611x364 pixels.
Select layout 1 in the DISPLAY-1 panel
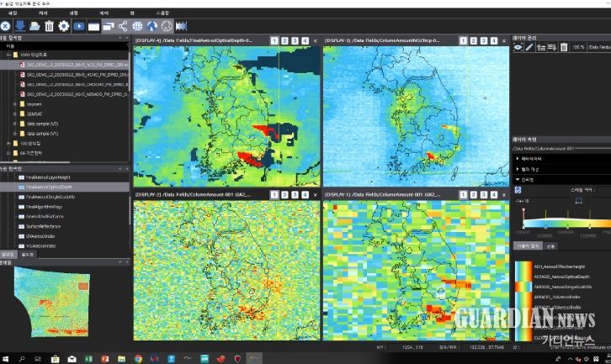point(464,195)
